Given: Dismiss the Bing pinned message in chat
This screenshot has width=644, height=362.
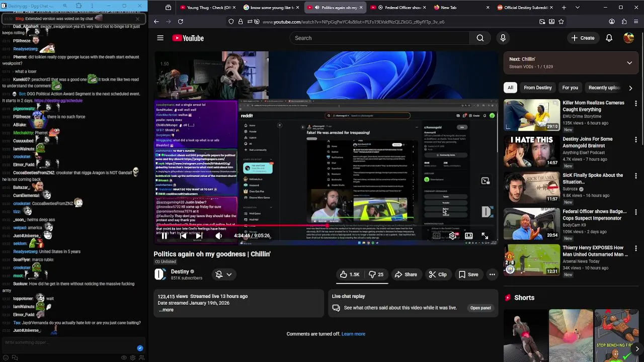Looking at the screenshot, I should click(x=137, y=19).
